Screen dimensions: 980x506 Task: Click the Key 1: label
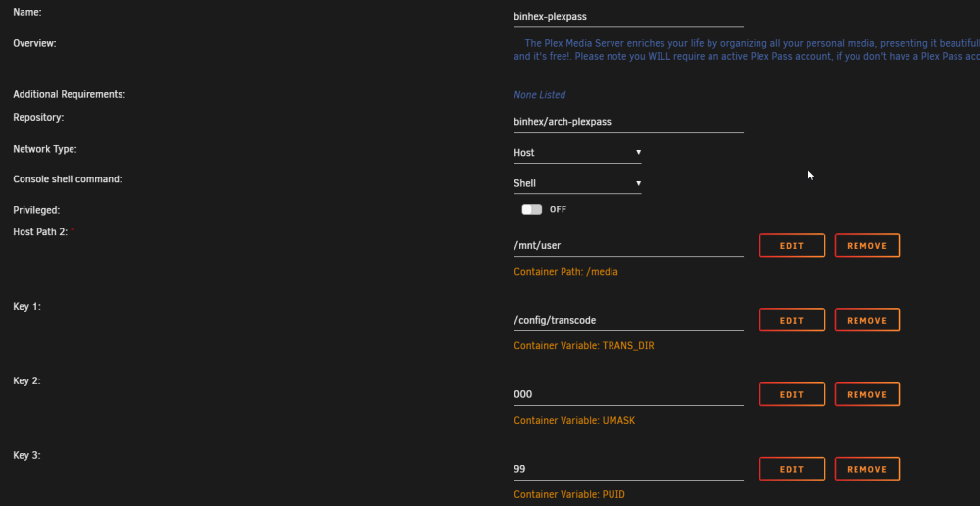26,307
